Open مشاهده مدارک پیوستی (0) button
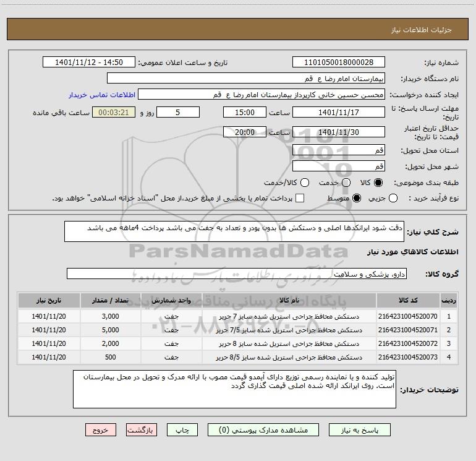 [263, 430]
